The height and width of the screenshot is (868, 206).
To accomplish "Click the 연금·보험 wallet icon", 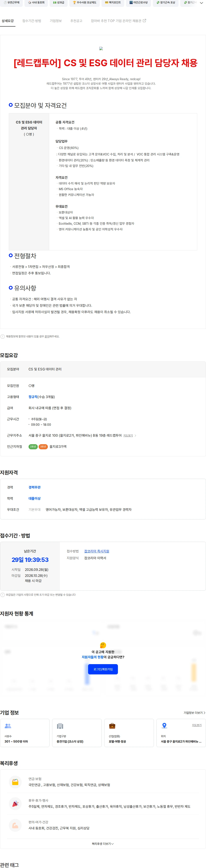I will tap(15, 782).
